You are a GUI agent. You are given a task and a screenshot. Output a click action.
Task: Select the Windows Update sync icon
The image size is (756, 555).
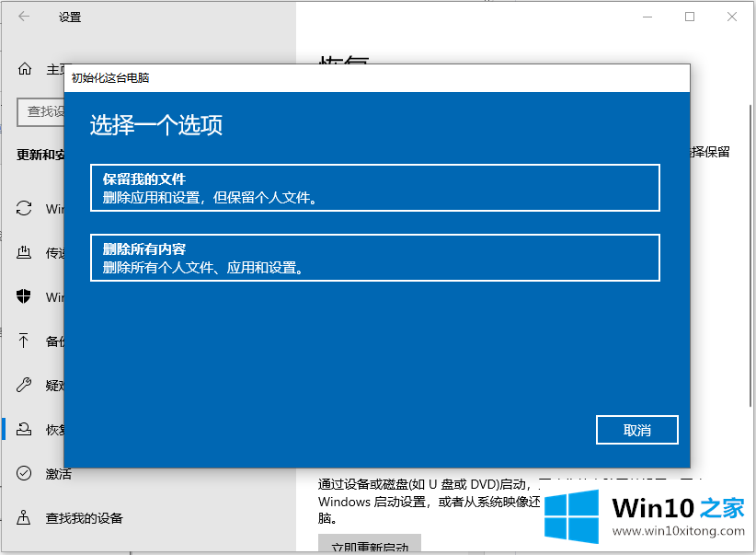click(x=24, y=209)
